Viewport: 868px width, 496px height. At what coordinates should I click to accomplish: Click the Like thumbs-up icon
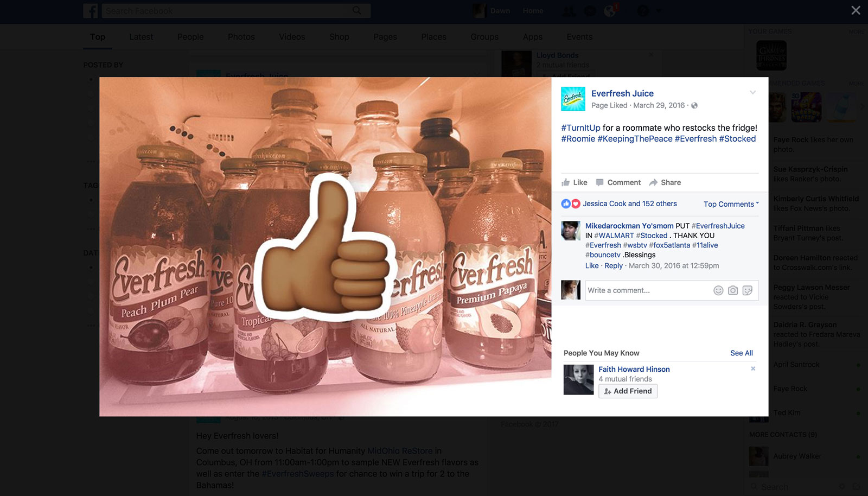pos(566,182)
